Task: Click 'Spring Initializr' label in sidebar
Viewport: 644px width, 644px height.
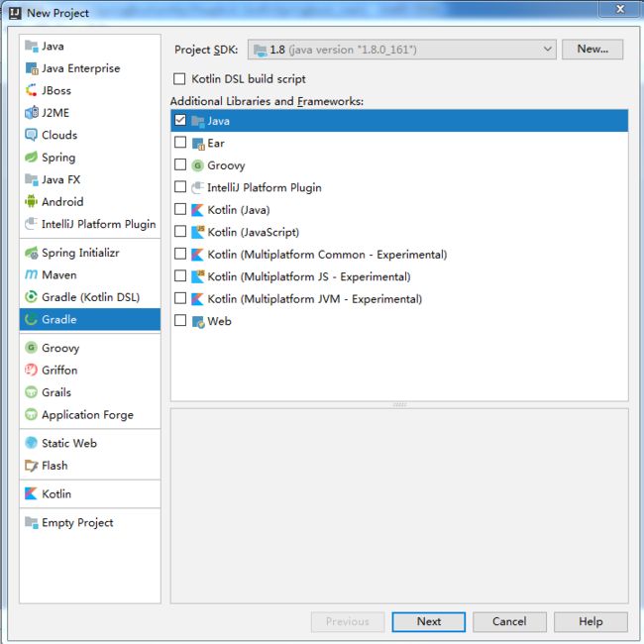Action: pos(80,253)
